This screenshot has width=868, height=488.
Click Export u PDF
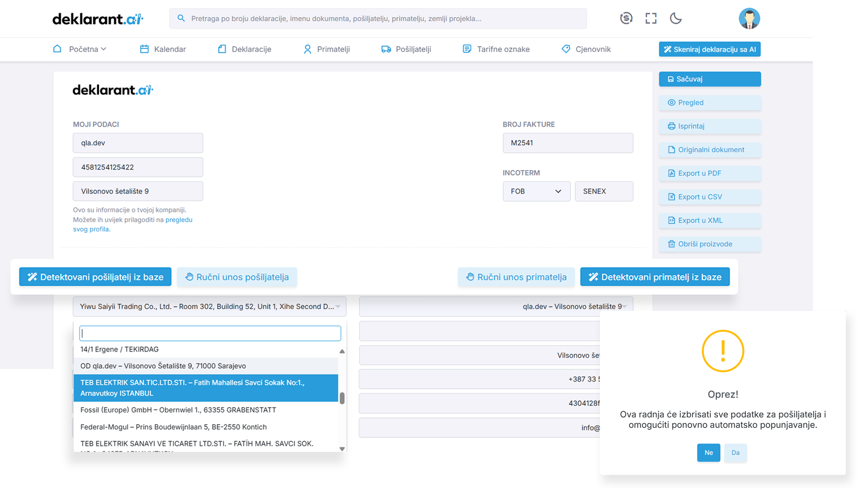(x=709, y=173)
